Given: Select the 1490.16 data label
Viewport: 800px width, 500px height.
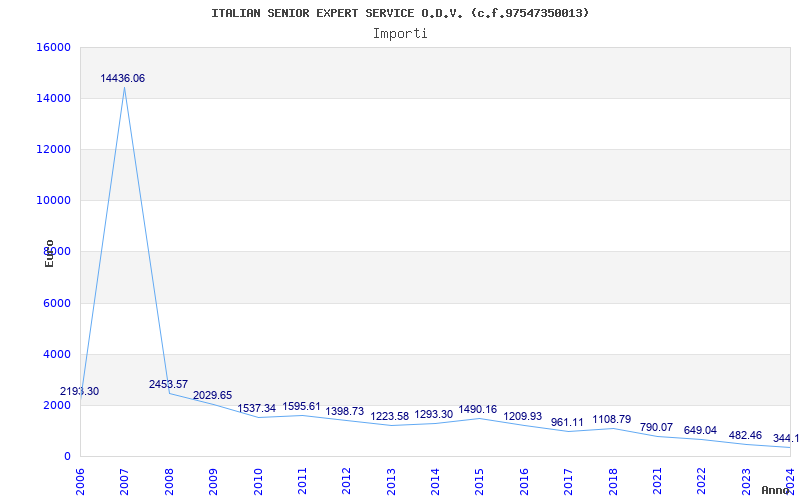Looking at the screenshot, I should (x=478, y=409).
